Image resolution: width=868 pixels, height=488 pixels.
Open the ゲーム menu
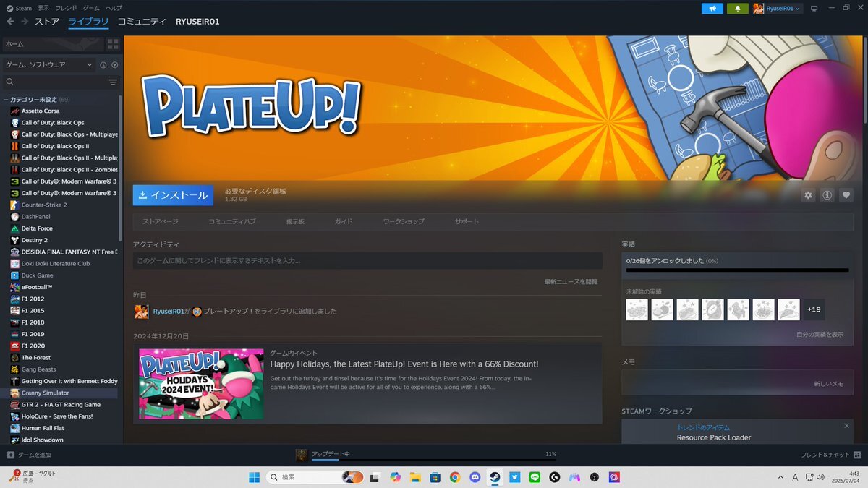91,8
